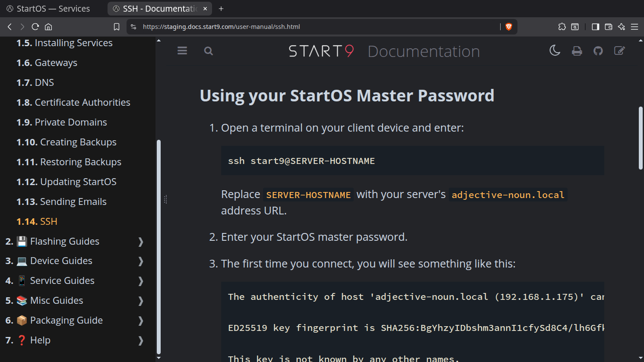
Task: Toggle the documentation sidebar hamburger icon
Action: click(182, 51)
